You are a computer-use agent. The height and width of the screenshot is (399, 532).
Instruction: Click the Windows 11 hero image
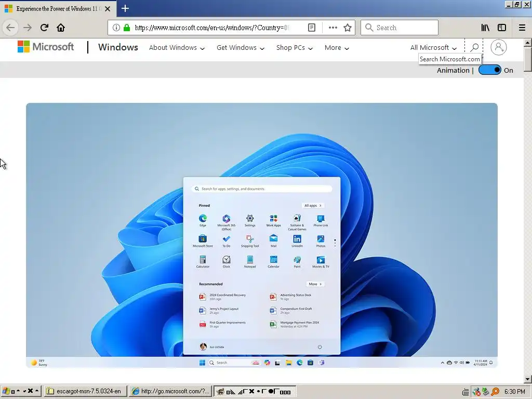tap(262, 235)
